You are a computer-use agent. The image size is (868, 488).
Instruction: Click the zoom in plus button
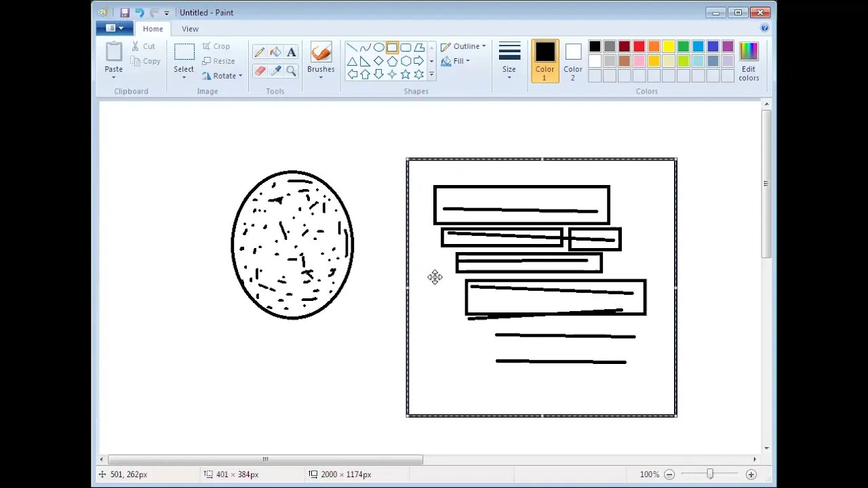[751, 474]
